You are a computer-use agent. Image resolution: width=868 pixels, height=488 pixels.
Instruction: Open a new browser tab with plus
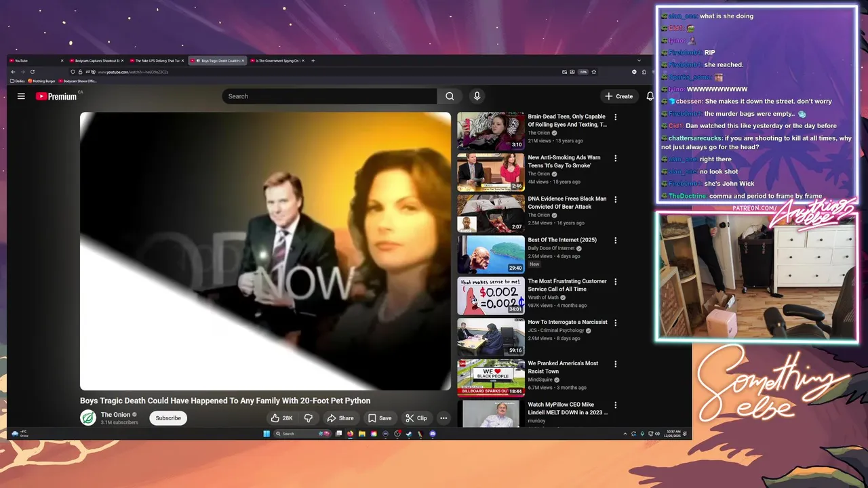coord(313,60)
